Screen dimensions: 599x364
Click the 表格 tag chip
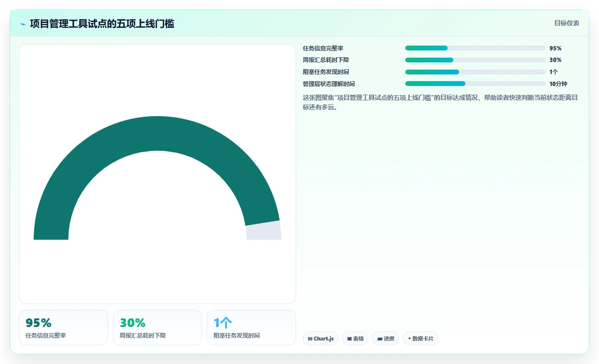point(355,339)
